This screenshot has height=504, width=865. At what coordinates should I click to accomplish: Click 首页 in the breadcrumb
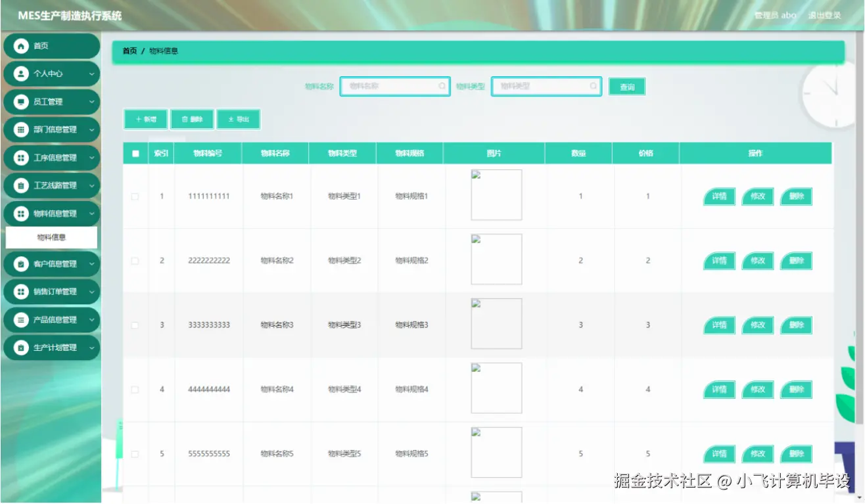[x=130, y=51]
